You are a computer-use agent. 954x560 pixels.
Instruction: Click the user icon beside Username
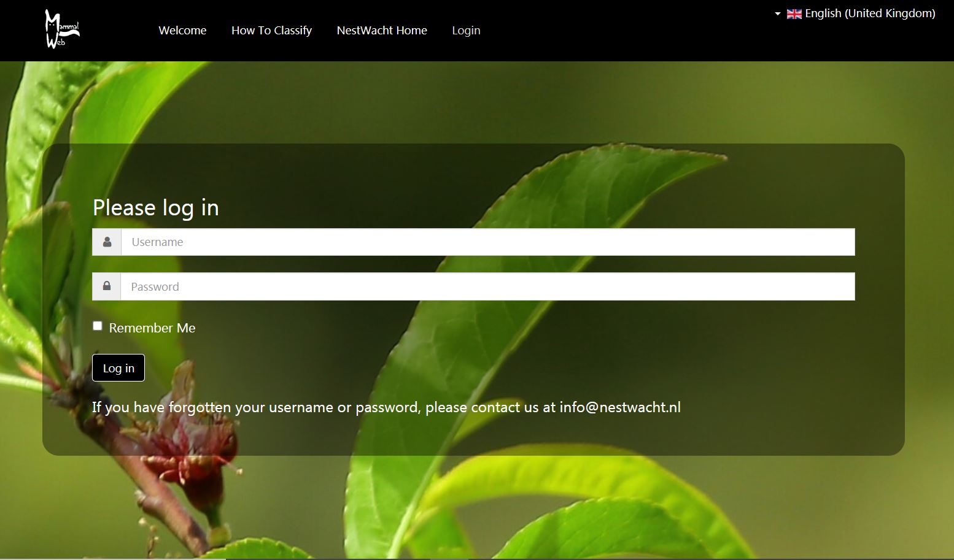107,242
